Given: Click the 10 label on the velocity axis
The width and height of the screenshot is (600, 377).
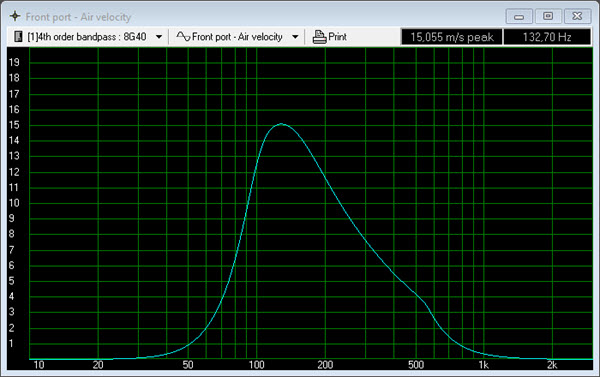Looking at the screenshot, I should pyautogui.click(x=14, y=203).
